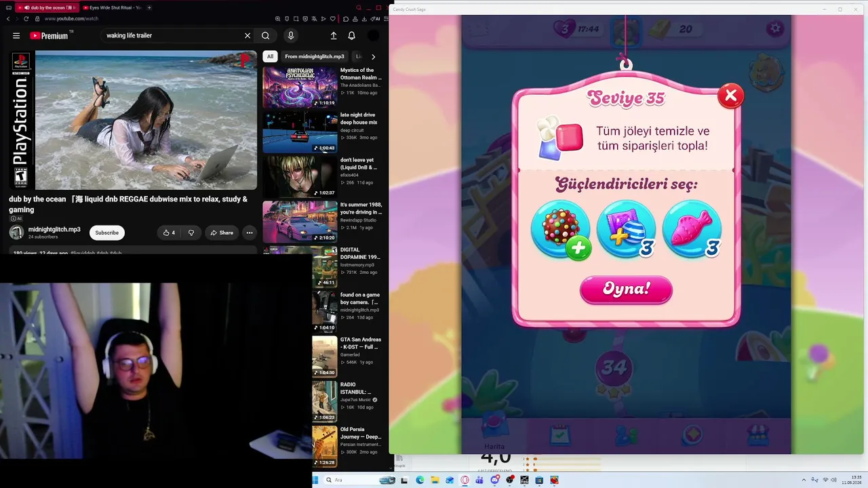Go back in the browser
Screen dimensions: 868x488
(x=7, y=18)
